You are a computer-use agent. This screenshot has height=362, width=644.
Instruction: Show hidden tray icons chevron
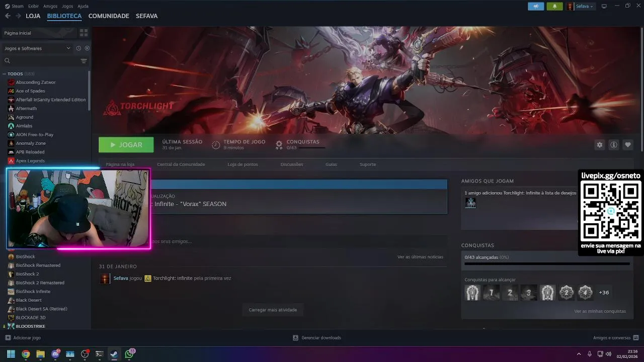tap(579, 354)
